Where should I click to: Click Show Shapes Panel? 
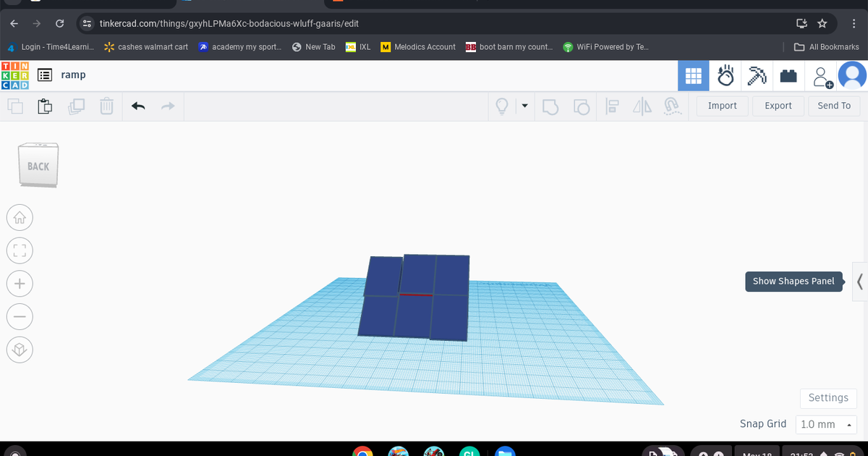tap(793, 282)
